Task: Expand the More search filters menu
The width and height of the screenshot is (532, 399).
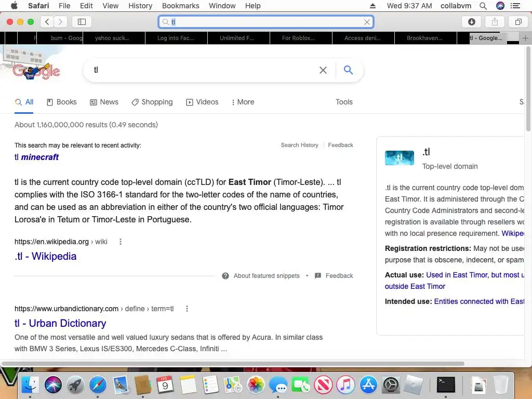Action: click(x=243, y=102)
